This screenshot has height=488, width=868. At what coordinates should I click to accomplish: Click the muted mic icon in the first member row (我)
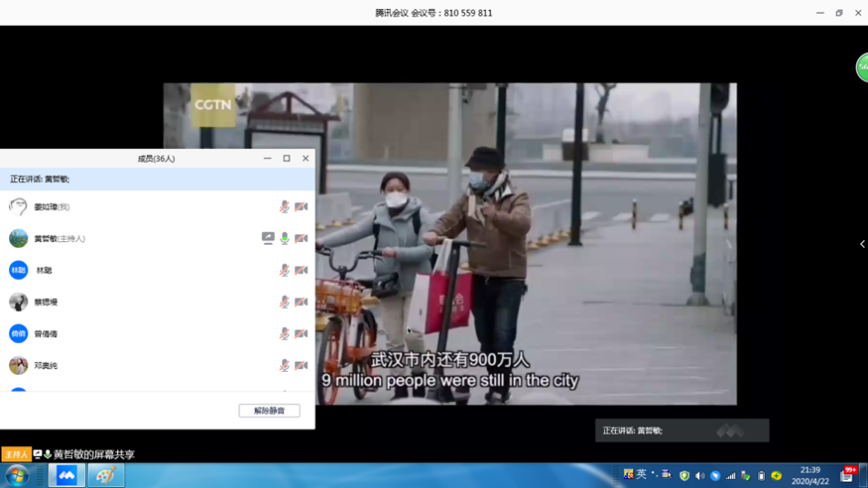pyautogui.click(x=284, y=207)
